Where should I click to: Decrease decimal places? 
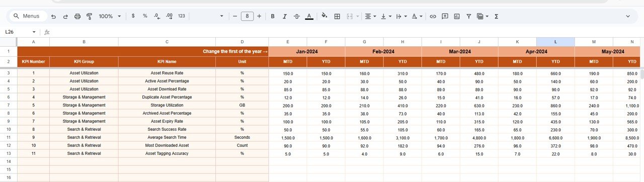point(157,16)
